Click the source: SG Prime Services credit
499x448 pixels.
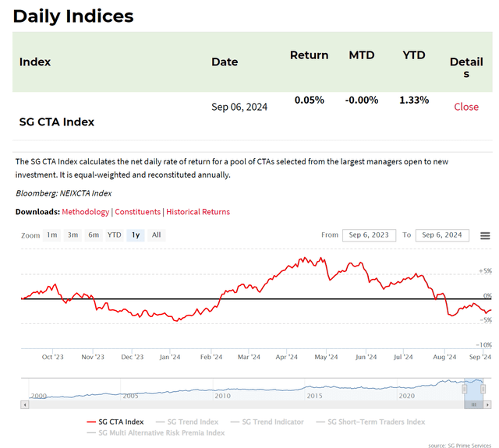point(460,445)
